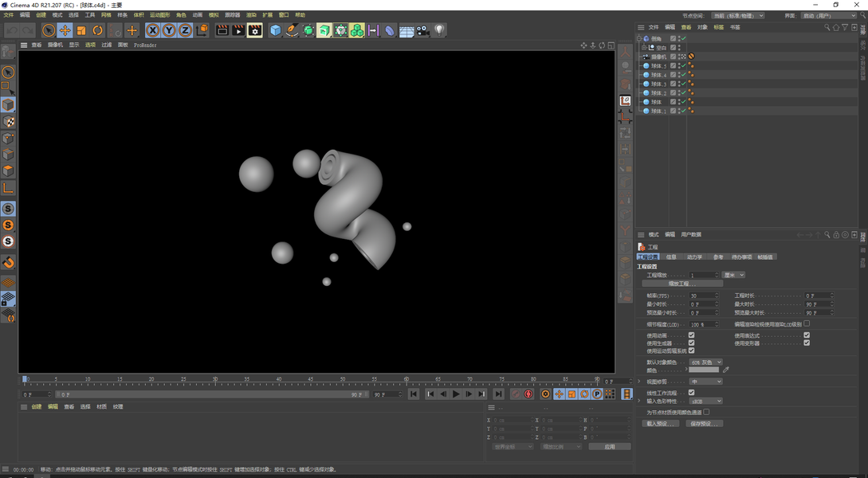
Task: Select the Rotate tool in top toolbar
Action: pos(97,30)
